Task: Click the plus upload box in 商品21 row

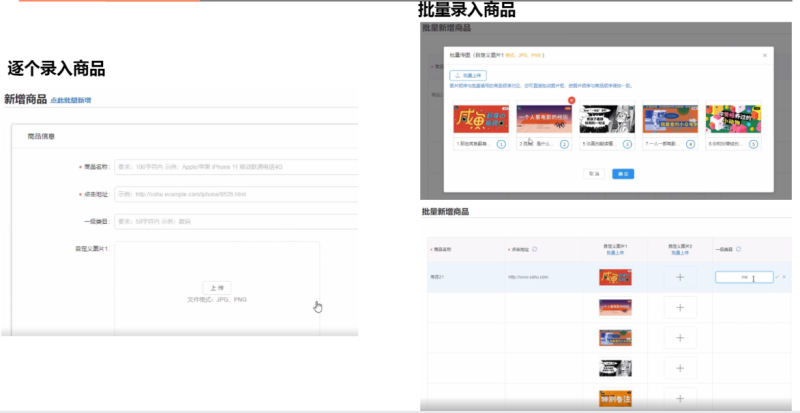Action: (680, 277)
